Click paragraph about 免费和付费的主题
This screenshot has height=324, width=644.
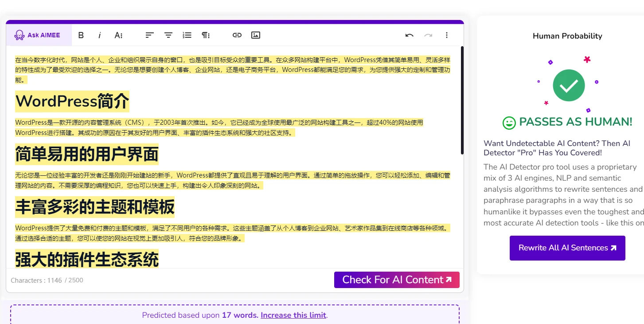(x=233, y=233)
